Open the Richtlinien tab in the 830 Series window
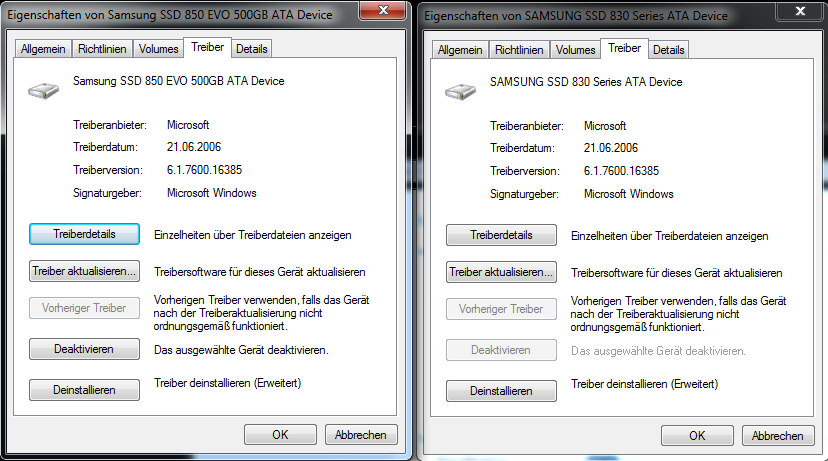828x461 pixels. pyautogui.click(x=519, y=50)
